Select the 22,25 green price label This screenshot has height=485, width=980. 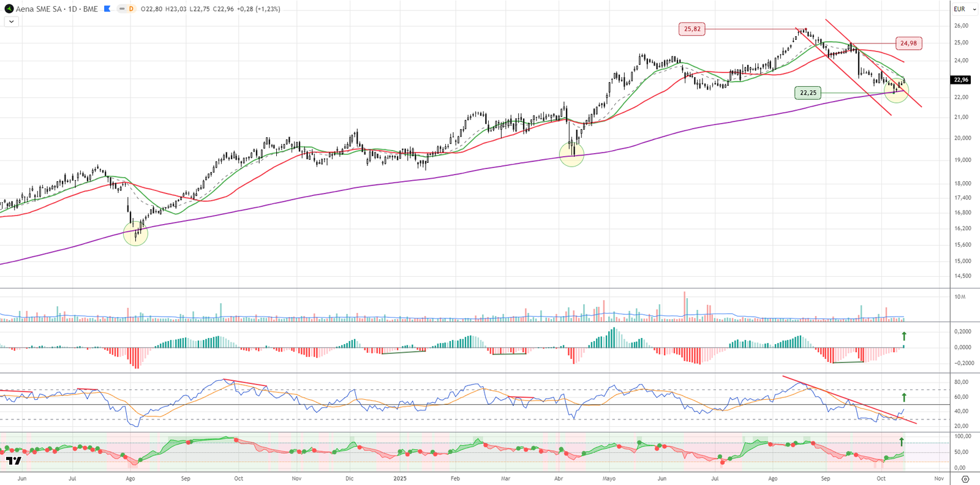808,93
